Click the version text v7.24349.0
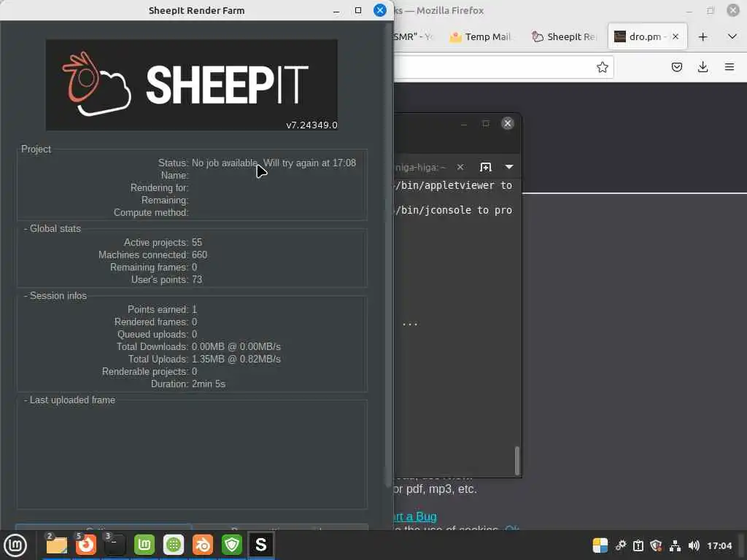Screen dimensions: 747x560 point(311,125)
